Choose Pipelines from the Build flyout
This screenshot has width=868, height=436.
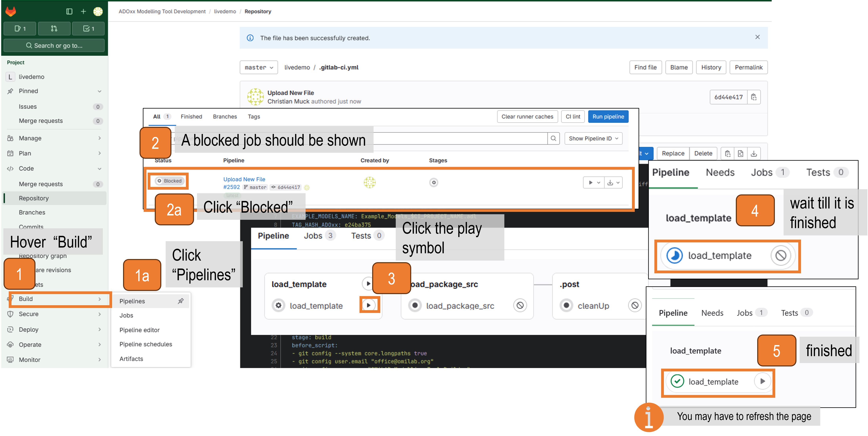click(x=150, y=301)
